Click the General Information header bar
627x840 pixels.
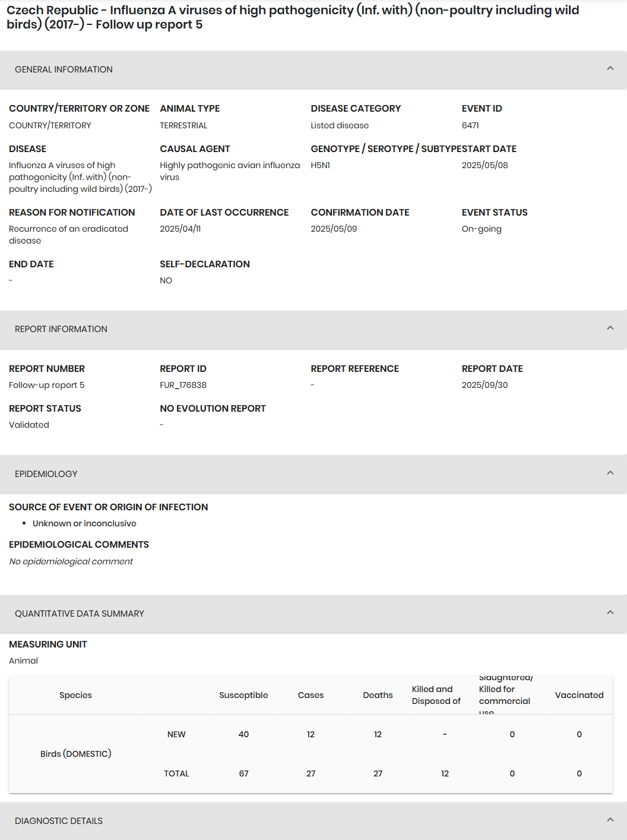313,70
